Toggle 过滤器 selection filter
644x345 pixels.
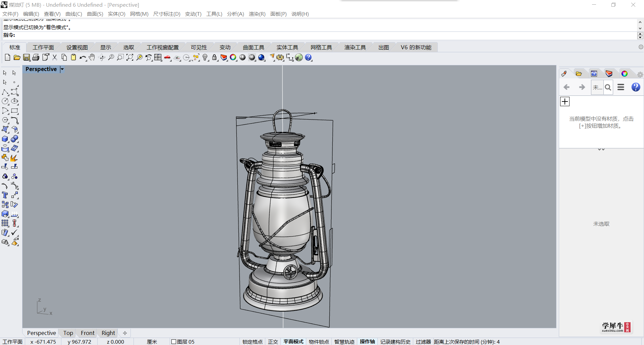[x=423, y=342]
